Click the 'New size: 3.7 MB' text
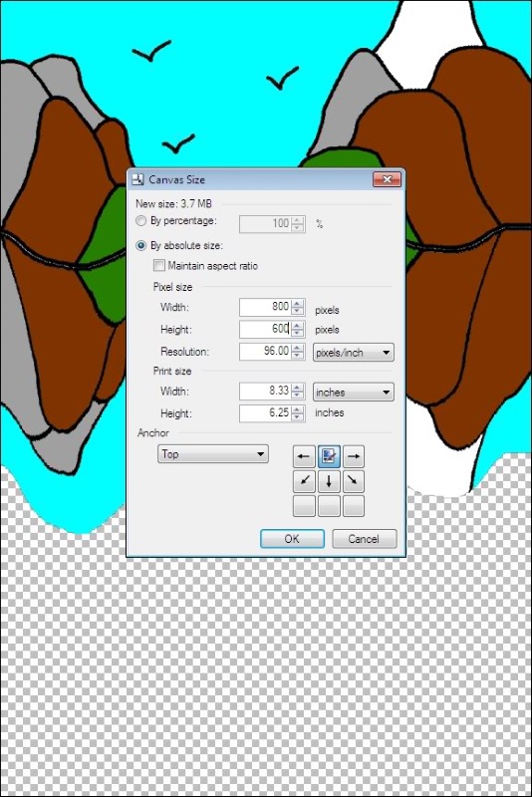Image resolution: width=532 pixels, height=797 pixels. click(173, 204)
